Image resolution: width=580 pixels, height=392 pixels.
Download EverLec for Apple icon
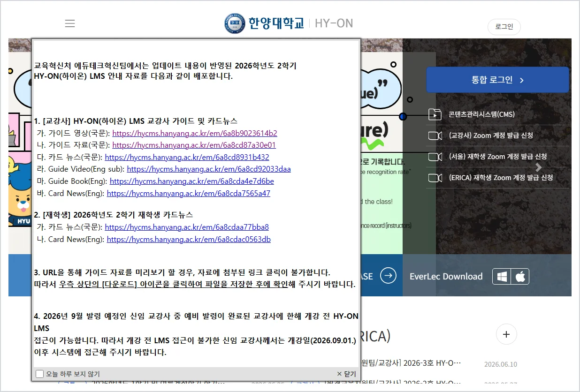point(520,277)
